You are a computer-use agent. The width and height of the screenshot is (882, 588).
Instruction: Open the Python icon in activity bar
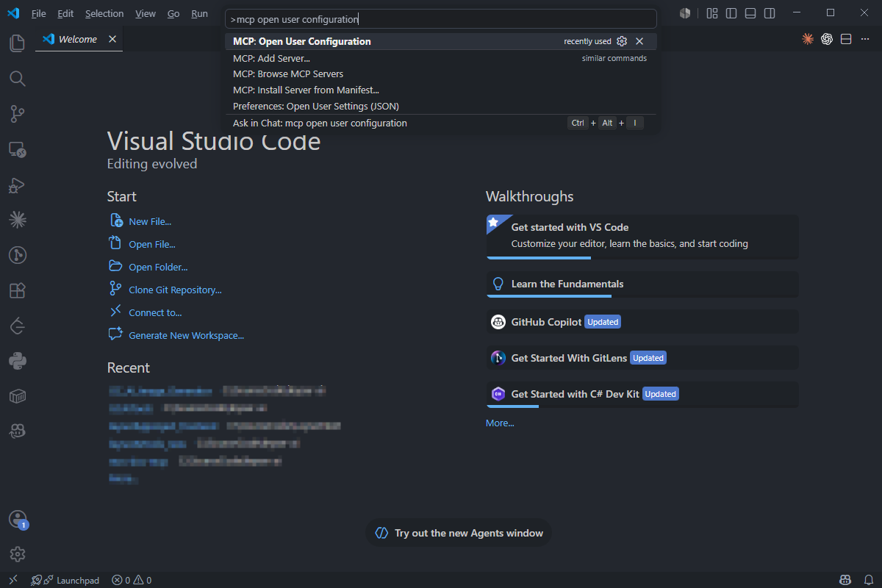(x=17, y=361)
